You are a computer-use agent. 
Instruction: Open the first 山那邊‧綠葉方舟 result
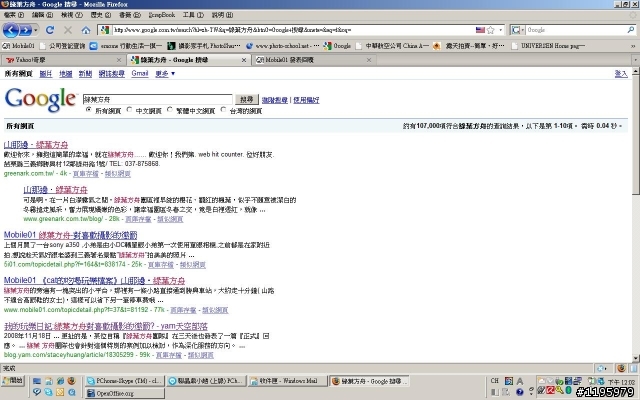coord(36,144)
